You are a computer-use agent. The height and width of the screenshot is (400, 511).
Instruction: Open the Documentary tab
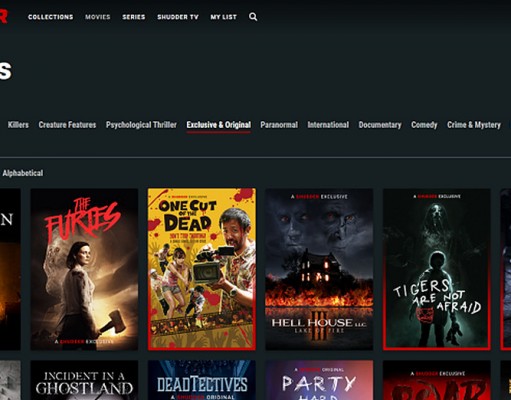tap(380, 125)
